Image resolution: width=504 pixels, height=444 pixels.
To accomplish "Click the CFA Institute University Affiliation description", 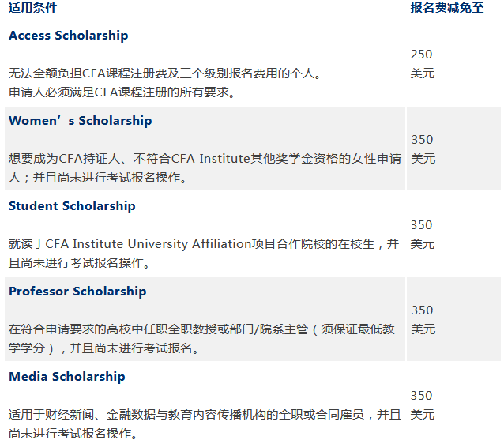I will (x=204, y=253).
